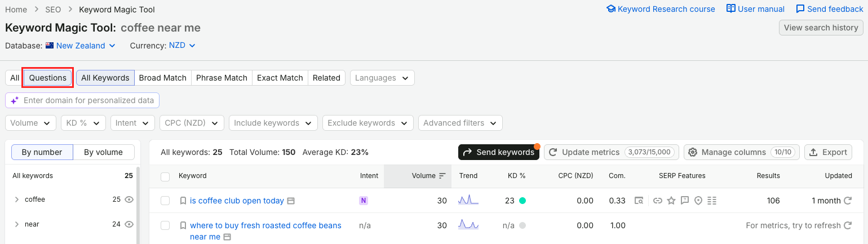Click the bookmark icon for 'where to buy fresh roasted coffee beans'
The image size is (868, 244).
tap(183, 225)
